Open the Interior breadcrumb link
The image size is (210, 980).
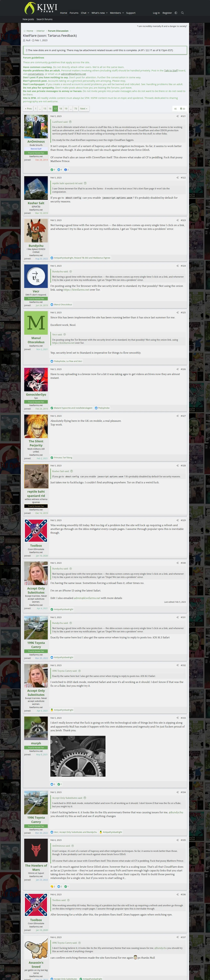coord(40,31)
